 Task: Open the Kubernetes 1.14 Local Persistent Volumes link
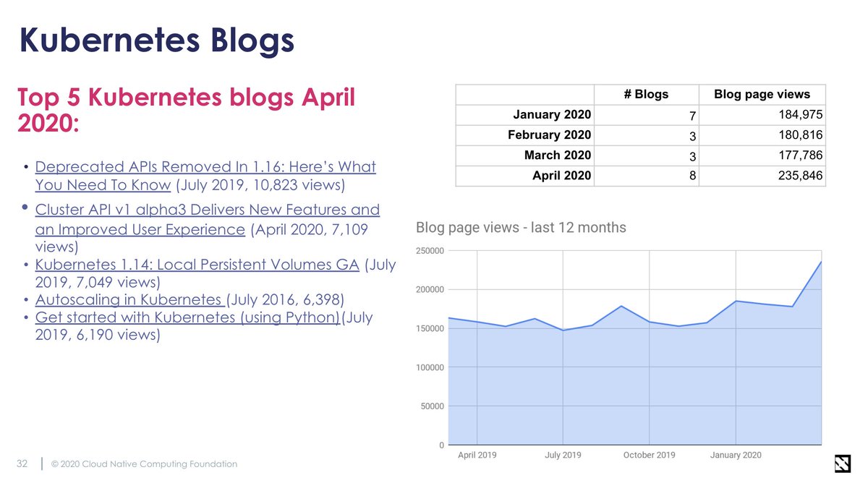[197, 265]
